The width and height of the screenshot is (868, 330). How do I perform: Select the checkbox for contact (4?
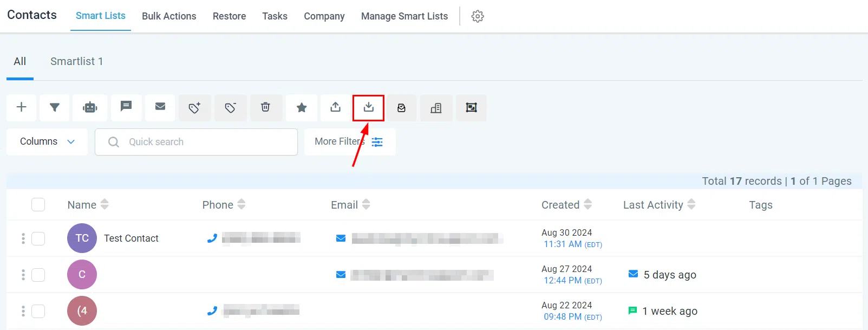tap(38, 311)
